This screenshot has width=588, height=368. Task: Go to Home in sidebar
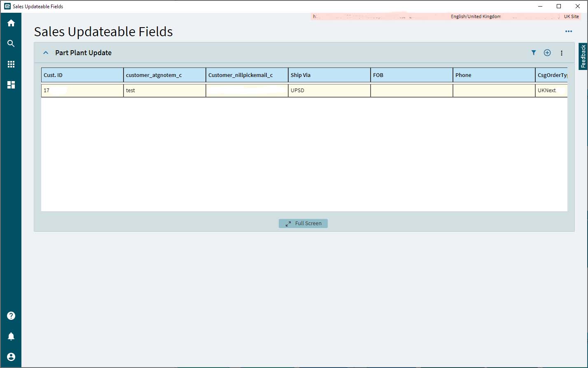coord(11,23)
